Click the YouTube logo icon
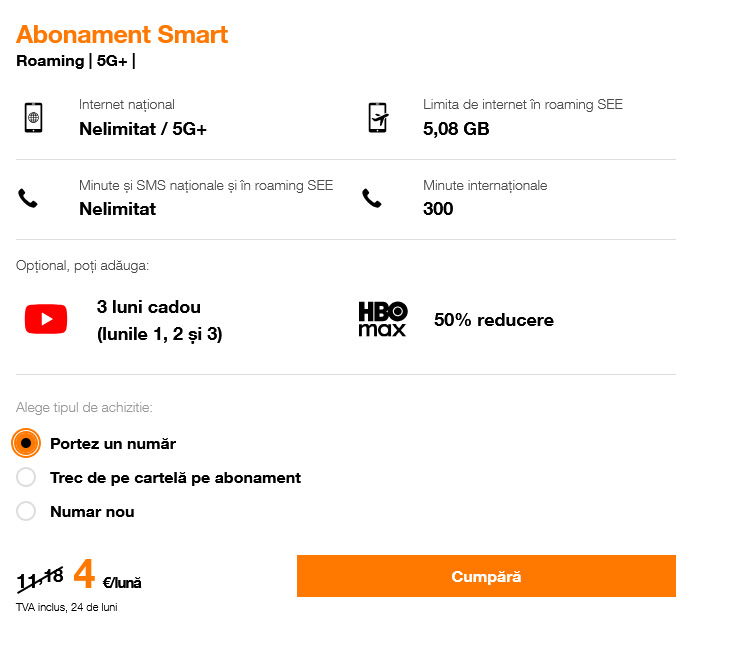The height and width of the screenshot is (650, 740). pyautogui.click(x=46, y=319)
